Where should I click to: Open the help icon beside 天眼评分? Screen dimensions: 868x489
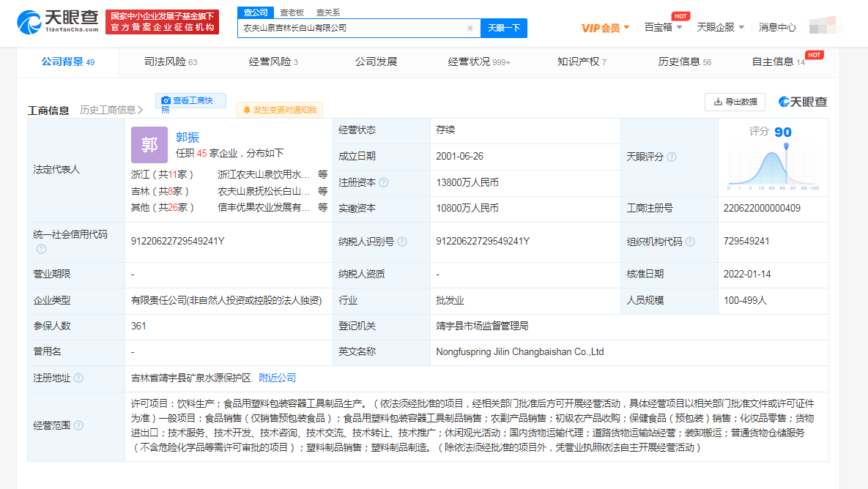coord(672,157)
